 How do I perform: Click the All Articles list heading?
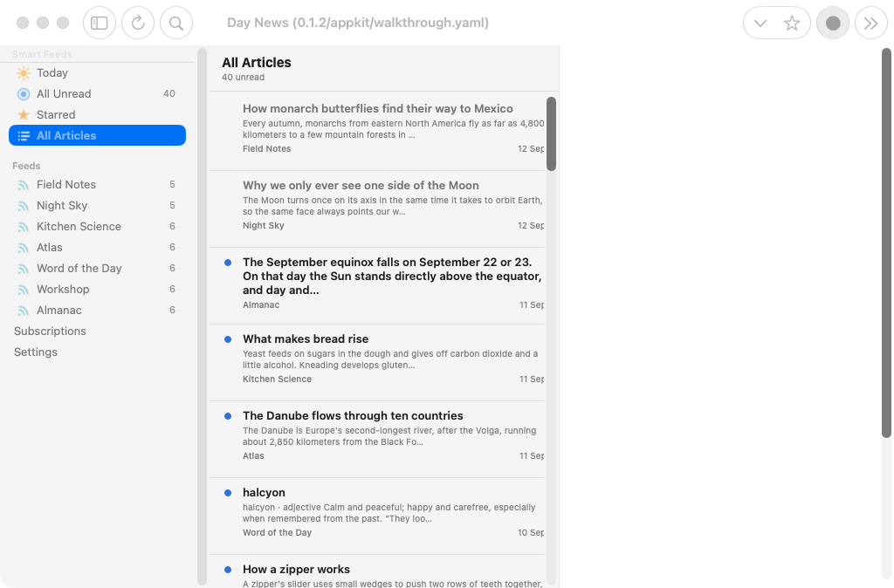pos(257,63)
